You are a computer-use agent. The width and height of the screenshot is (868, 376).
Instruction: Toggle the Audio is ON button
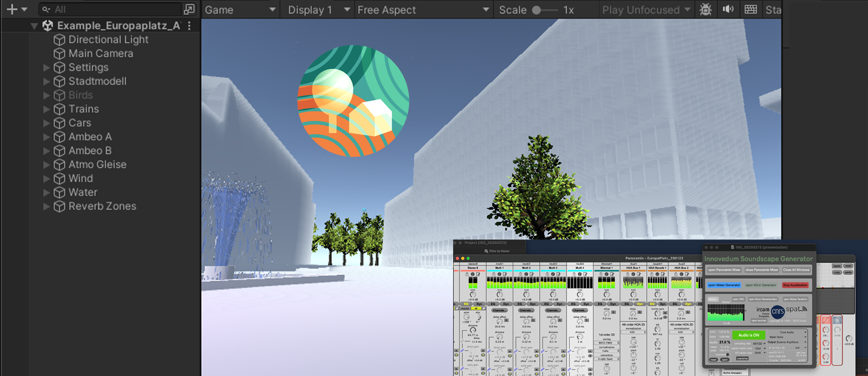749,335
